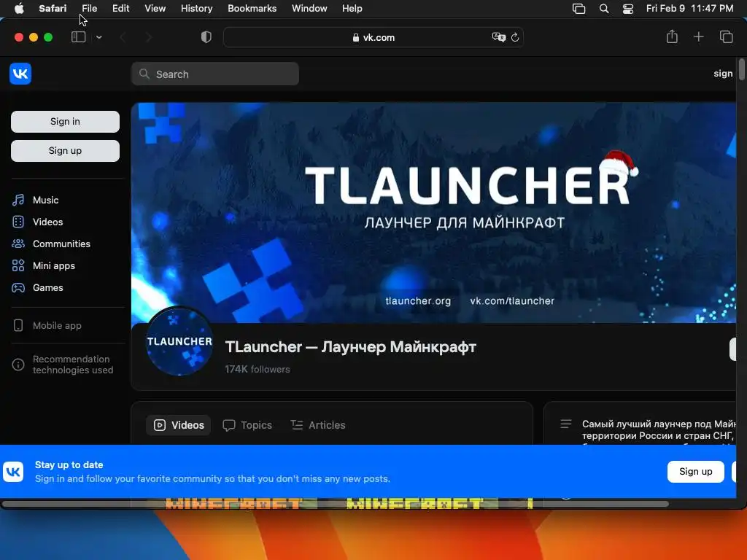Open the Help menu
Screen dimensions: 747x560
tap(352, 9)
